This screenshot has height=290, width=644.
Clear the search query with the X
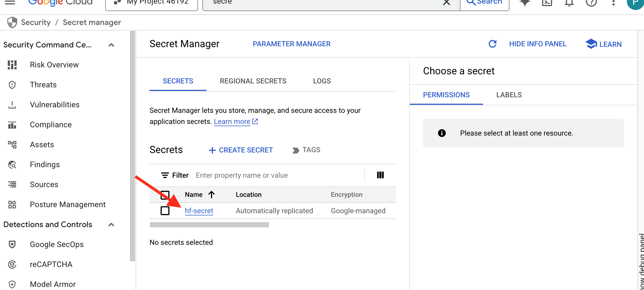446,2
